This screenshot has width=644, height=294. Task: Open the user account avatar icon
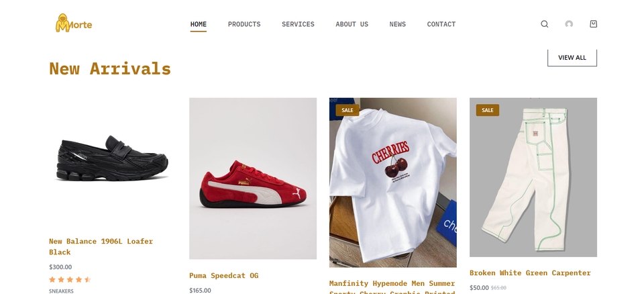[x=569, y=24]
